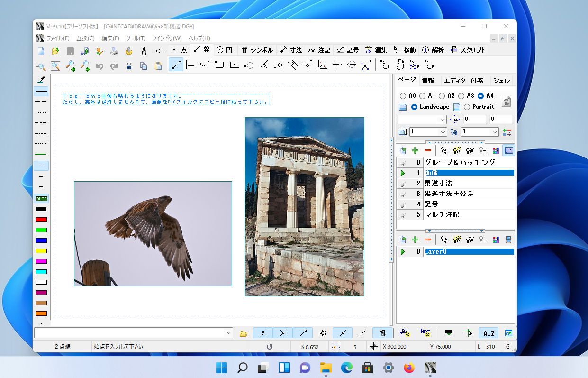Click the open folder icon in bottom bar

pos(244,333)
